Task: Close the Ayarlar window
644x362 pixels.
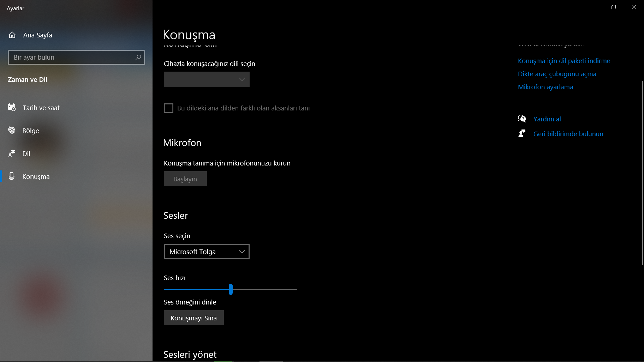Action: [634, 7]
